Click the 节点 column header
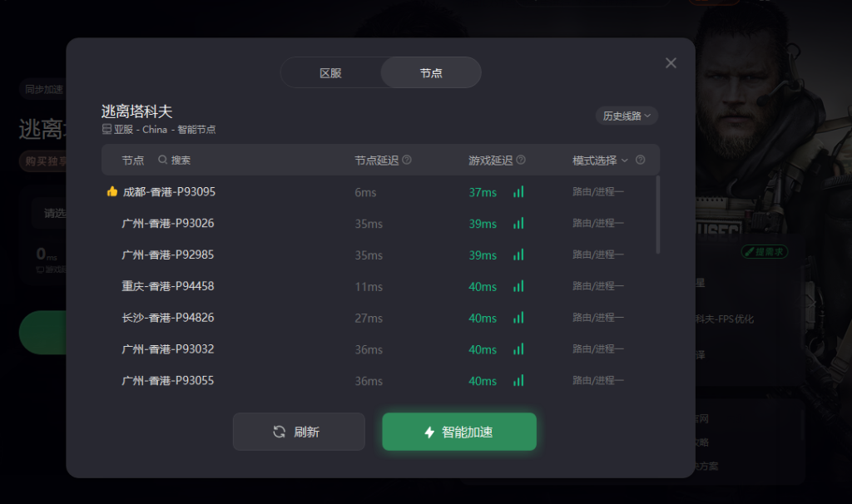The width and height of the screenshot is (852, 504). click(x=132, y=161)
